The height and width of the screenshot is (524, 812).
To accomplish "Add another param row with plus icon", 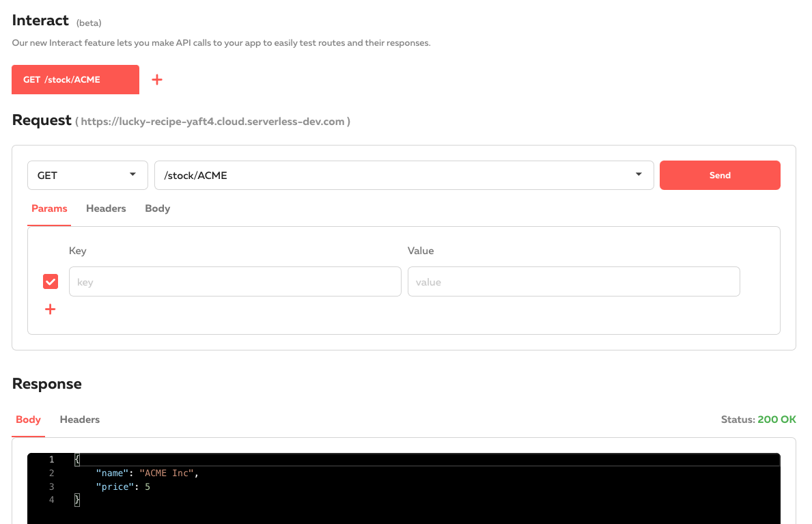I will 51,309.
